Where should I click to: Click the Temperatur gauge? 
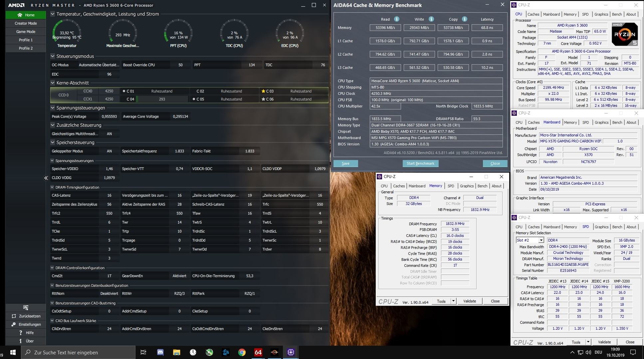click(x=67, y=33)
